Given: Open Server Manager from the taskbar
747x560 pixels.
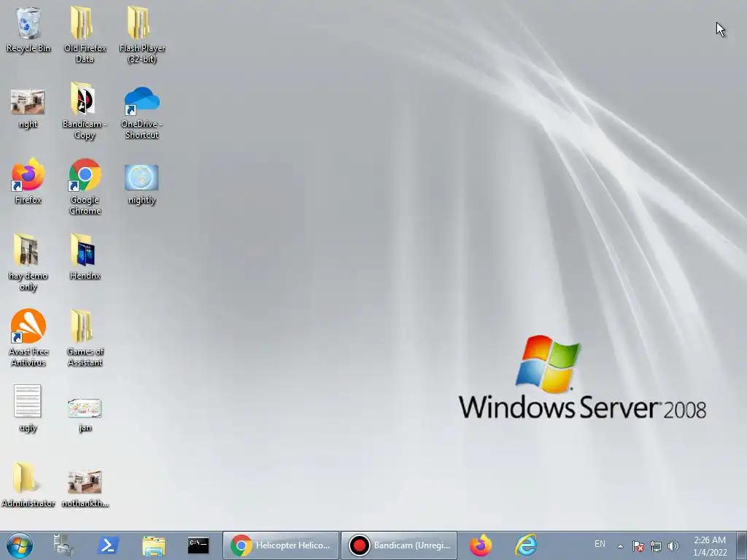Looking at the screenshot, I should point(63,545).
